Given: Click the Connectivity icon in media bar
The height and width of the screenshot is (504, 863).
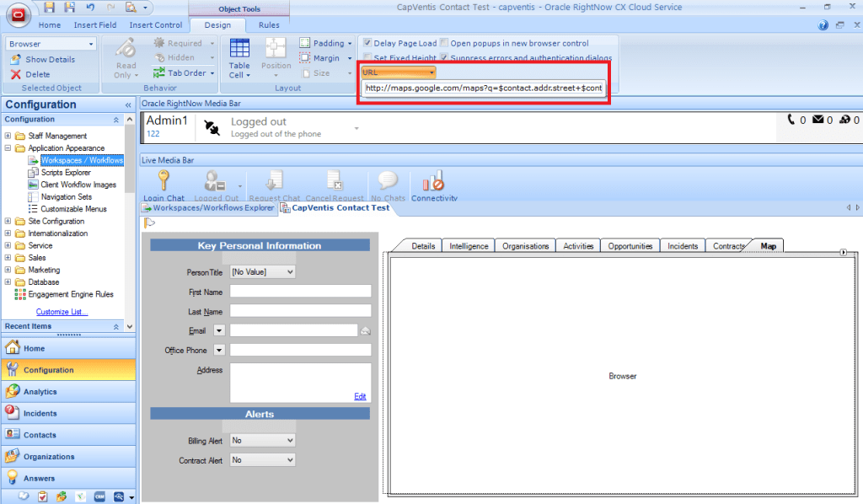Looking at the screenshot, I should [x=433, y=181].
